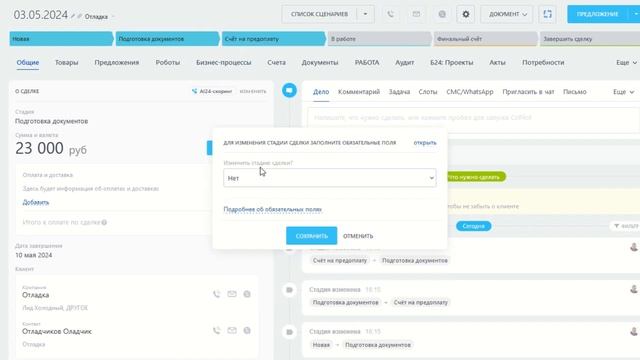The height and width of the screenshot is (360, 640).
Task: Click the email envelope icon in top toolbar
Action: pos(416,14)
